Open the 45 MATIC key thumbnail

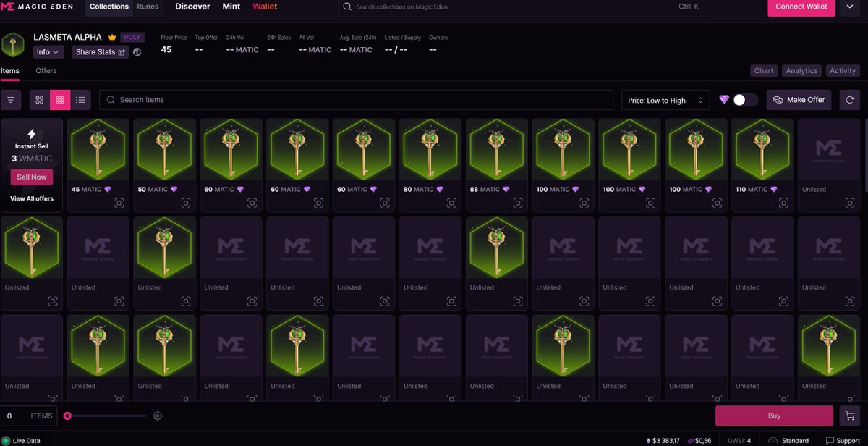click(x=98, y=150)
